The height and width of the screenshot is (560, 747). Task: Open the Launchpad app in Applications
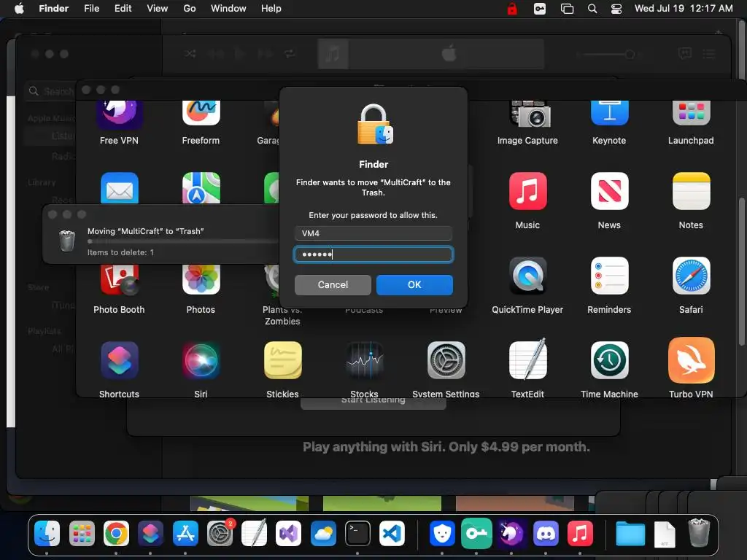click(x=691, y=113)
